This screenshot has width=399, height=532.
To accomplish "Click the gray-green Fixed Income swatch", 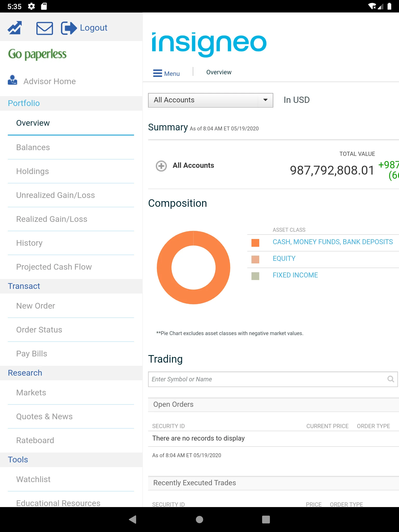I will click(x=255, y=276).
